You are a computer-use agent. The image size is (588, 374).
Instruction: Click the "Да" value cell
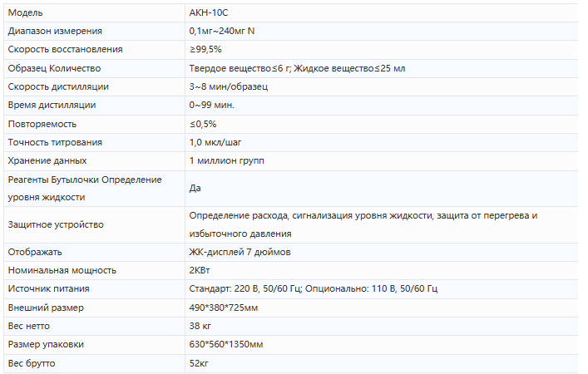(x=195, y=189)
